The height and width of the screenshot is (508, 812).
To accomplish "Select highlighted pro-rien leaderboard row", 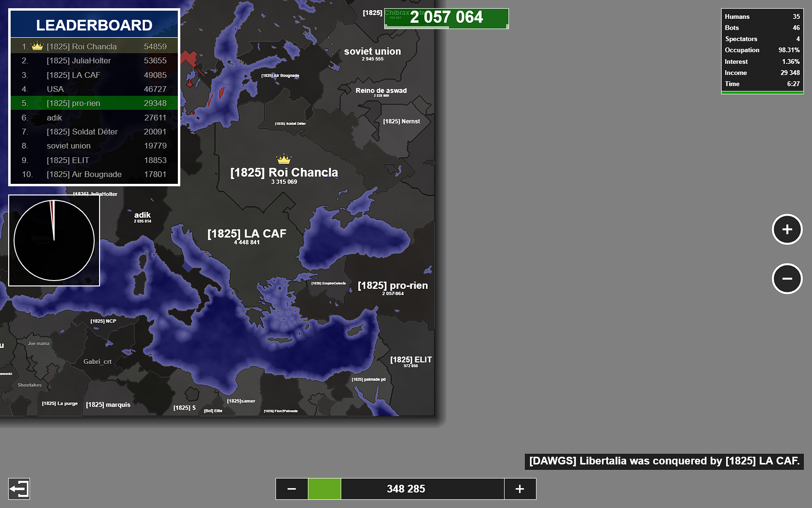I will tap(94, 103).
